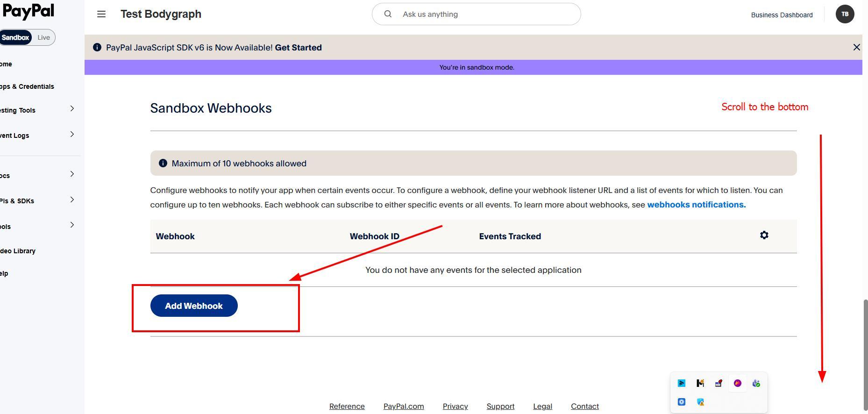Open the hamburger navigation menu
This screenshot has height=414, width=868.
tap(101, 14)
